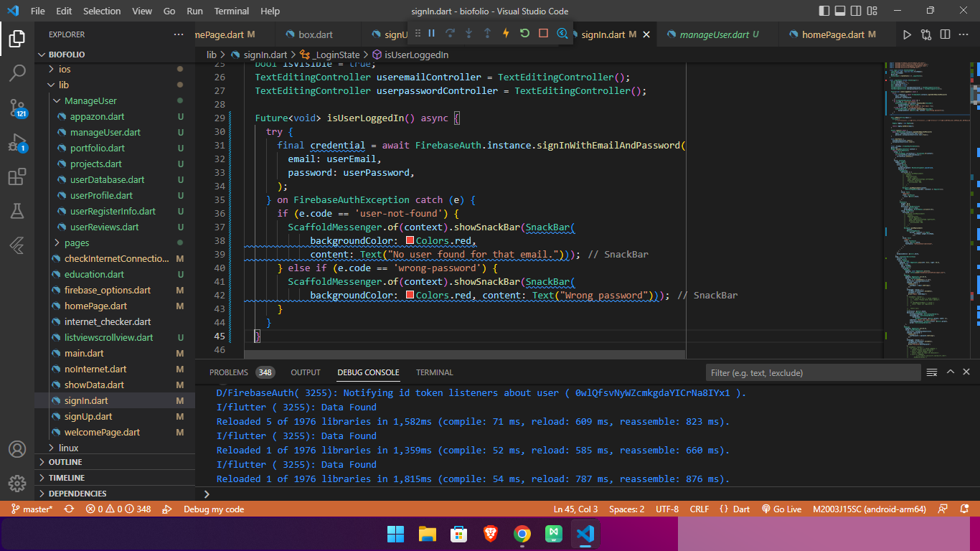Click the Run play button in editor title
The width and height of the screenshot is (980, 551).
point(907,34)
